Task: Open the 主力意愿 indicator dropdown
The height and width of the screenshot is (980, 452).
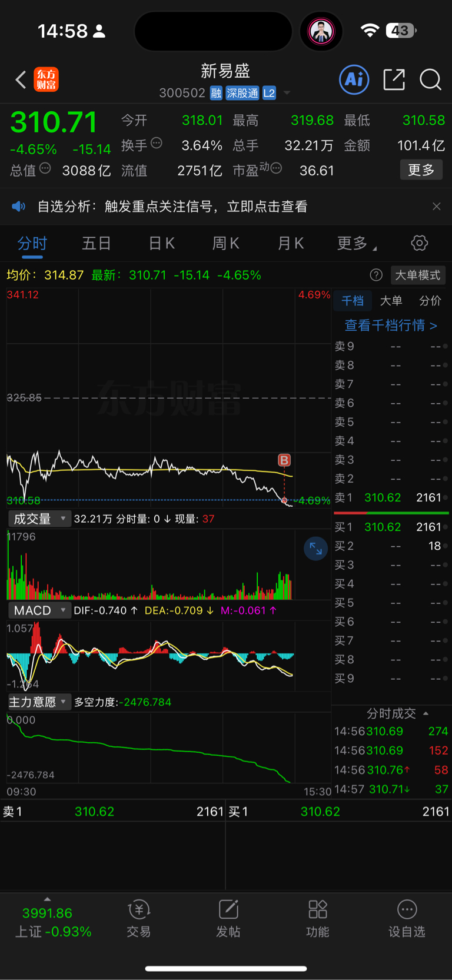Action: (39, 702)
